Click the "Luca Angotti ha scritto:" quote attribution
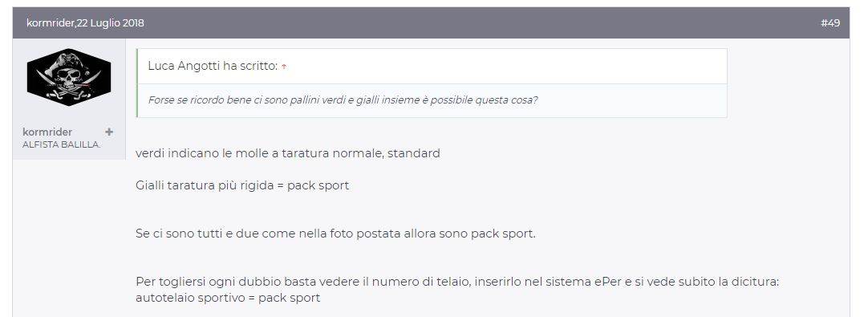This screenshot has width=868, height=317. click(213, 66)
